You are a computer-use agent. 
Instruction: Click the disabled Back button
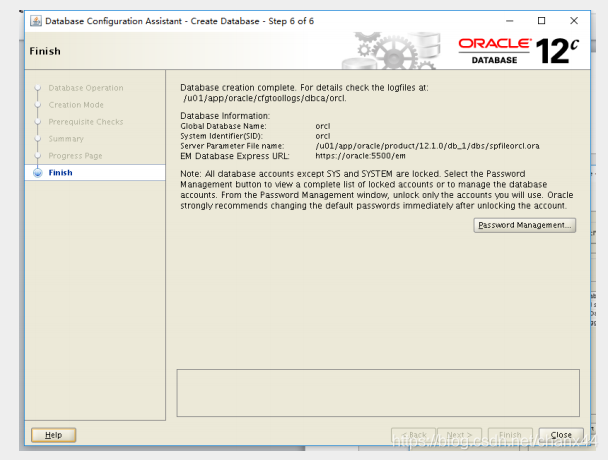414,435
